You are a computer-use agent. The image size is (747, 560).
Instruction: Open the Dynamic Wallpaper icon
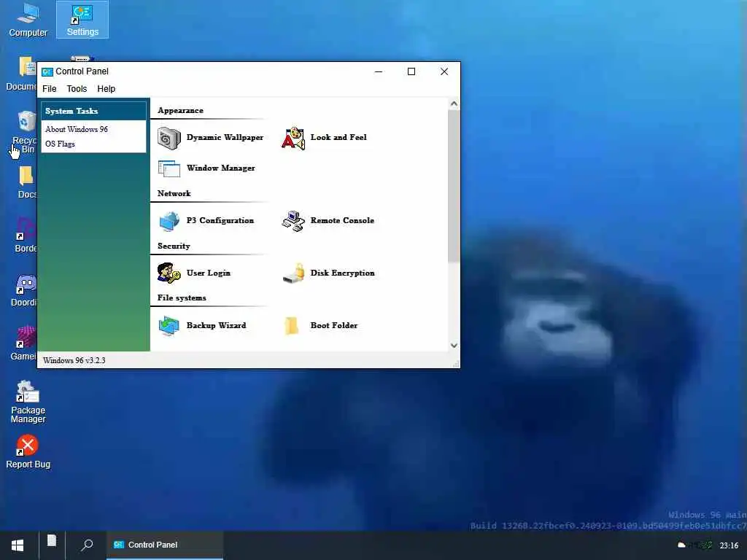click(169, 139)
